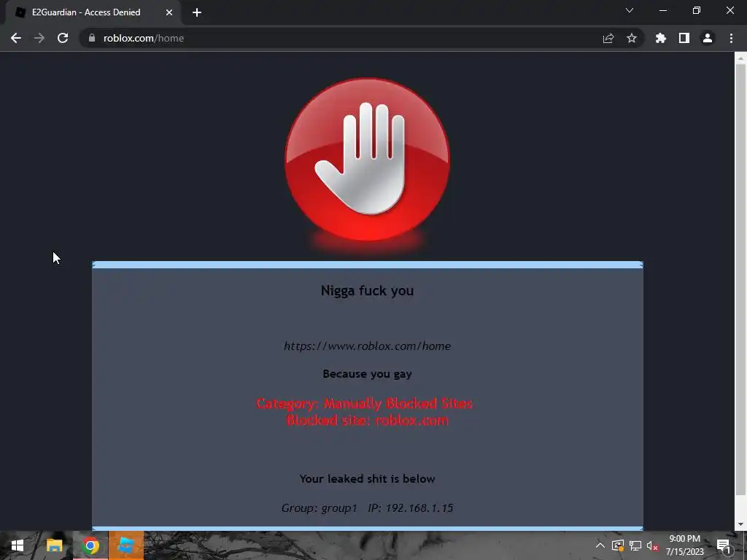Reload the roblox.com page
This screenshot has width=747, height=560.
point(63,38)
